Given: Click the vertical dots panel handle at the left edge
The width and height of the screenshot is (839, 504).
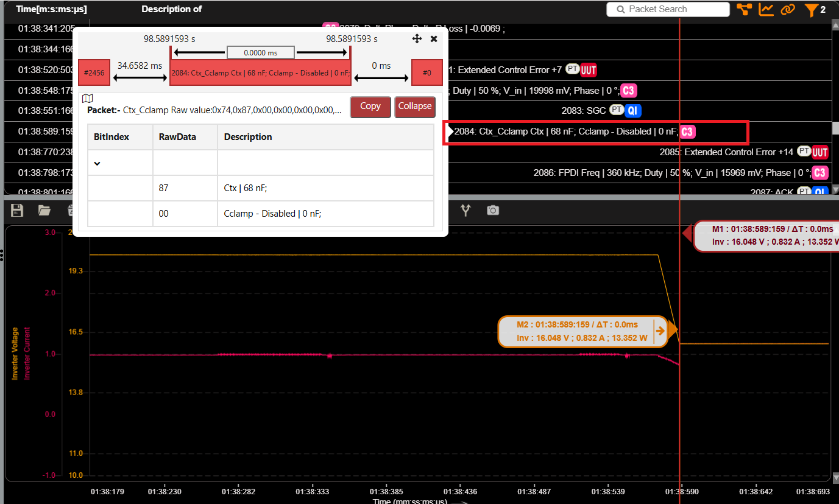Looking at the screenshot, I should pos(2,254).
